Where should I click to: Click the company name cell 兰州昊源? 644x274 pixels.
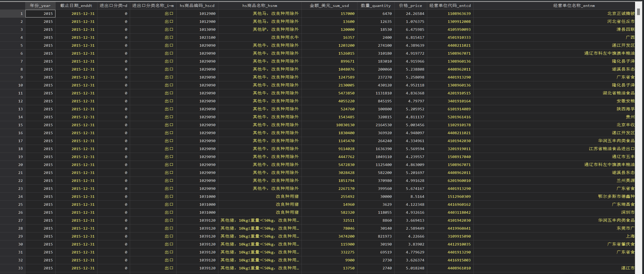click(554, 181)
